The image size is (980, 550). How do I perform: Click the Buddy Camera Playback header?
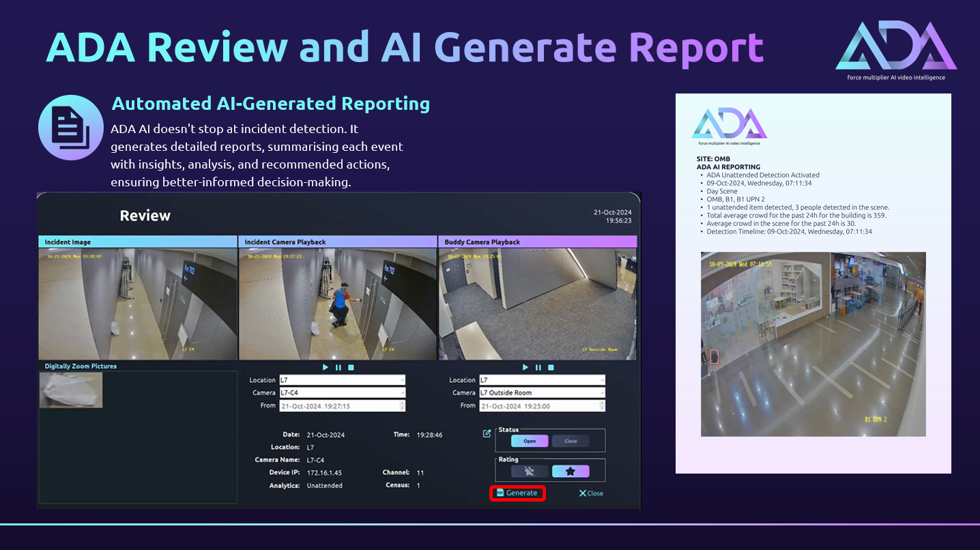(538, 242)
